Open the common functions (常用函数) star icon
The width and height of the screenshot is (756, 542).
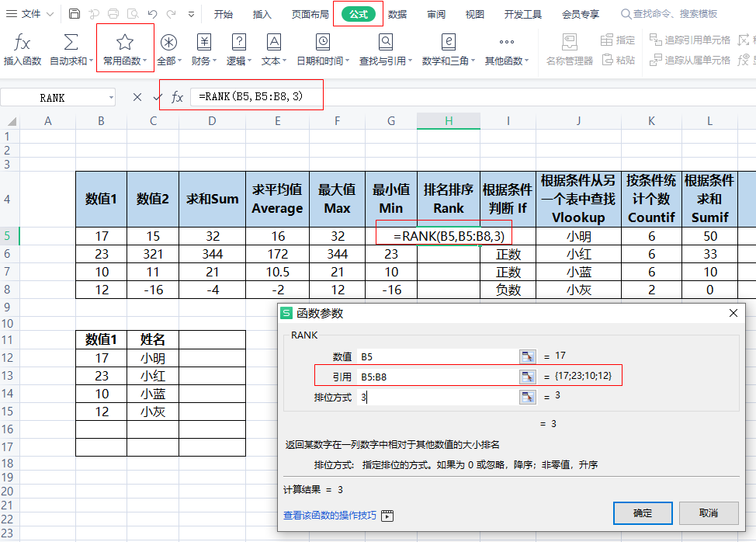pos(125,43)
